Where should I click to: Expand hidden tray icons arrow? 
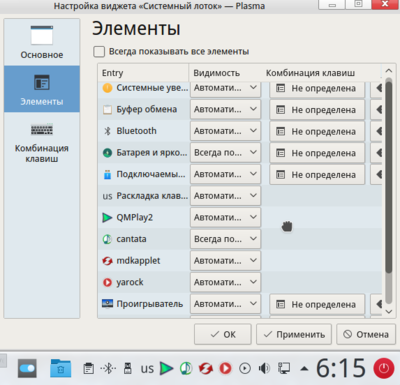click(304, 369)
